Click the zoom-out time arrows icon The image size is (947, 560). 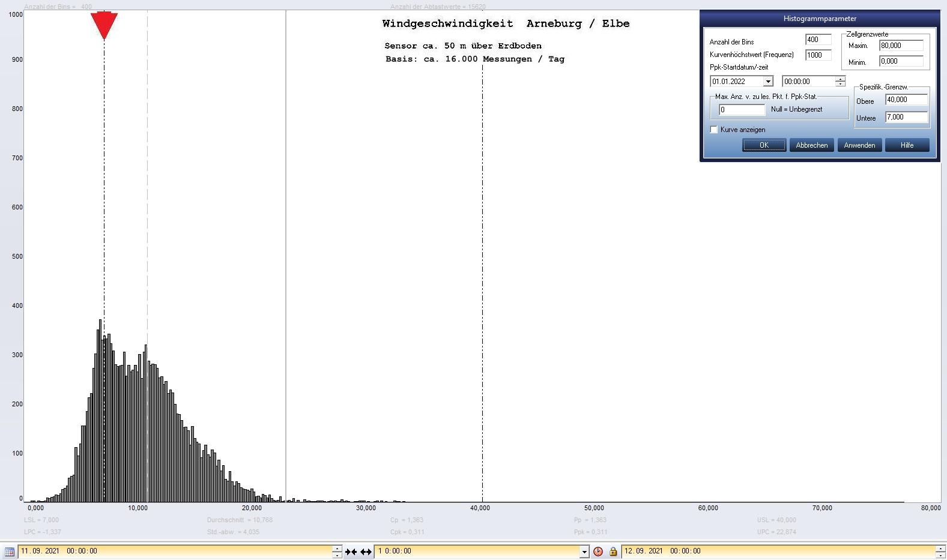pos(366,552)
